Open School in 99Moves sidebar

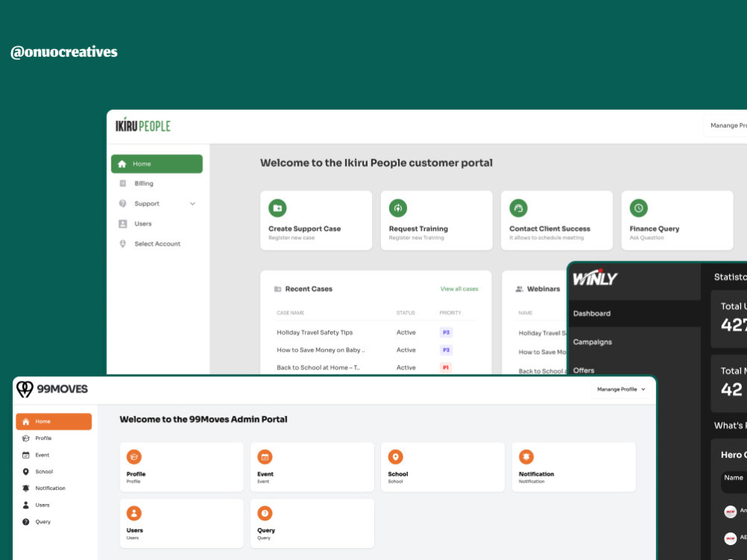(x=54, y=471)
